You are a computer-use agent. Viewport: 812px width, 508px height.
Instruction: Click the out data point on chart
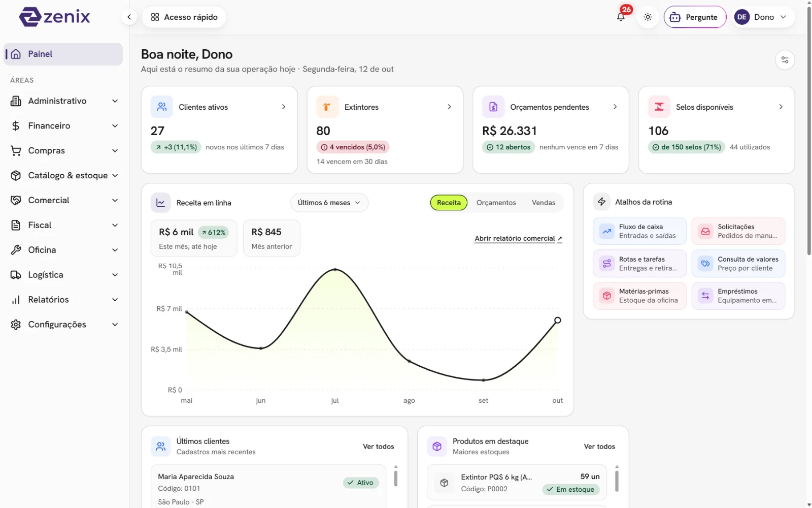pyautogui.click(x=557, y=320)
